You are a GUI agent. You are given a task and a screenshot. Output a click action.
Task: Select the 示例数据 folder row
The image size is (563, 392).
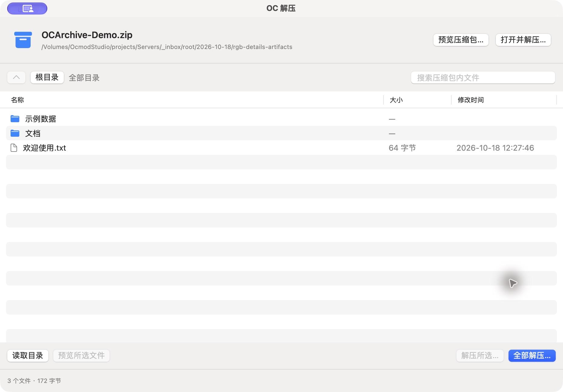tap(281, 119)
